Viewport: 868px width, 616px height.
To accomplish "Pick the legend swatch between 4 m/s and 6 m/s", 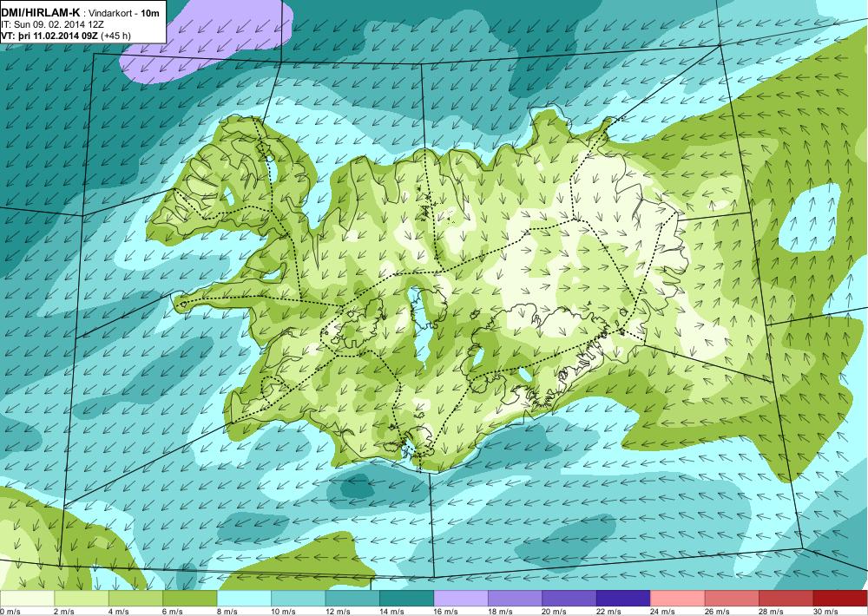I will click(135, 599).
